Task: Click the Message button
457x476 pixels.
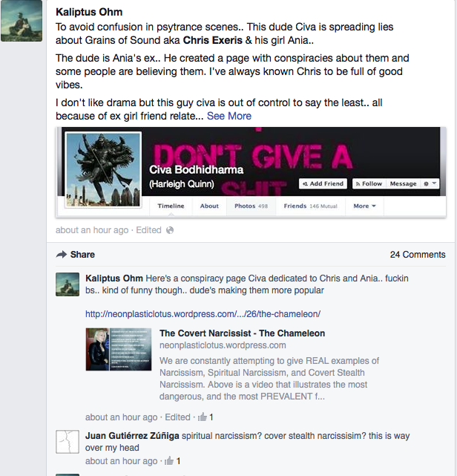Action: 403,183
